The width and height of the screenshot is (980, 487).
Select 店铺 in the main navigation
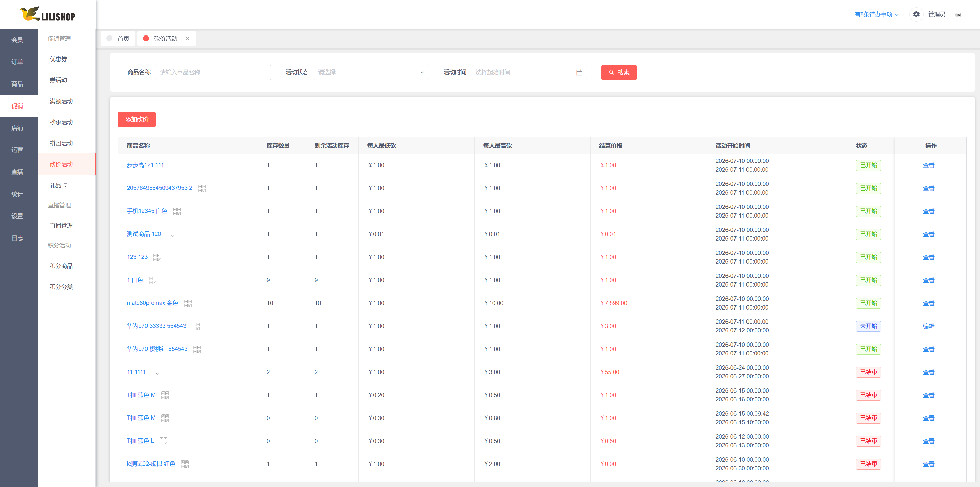[x=17, y=128]
